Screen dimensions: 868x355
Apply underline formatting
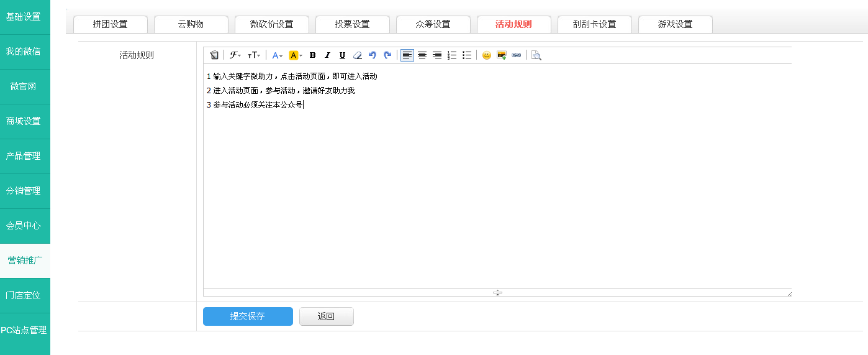[342, 55]
